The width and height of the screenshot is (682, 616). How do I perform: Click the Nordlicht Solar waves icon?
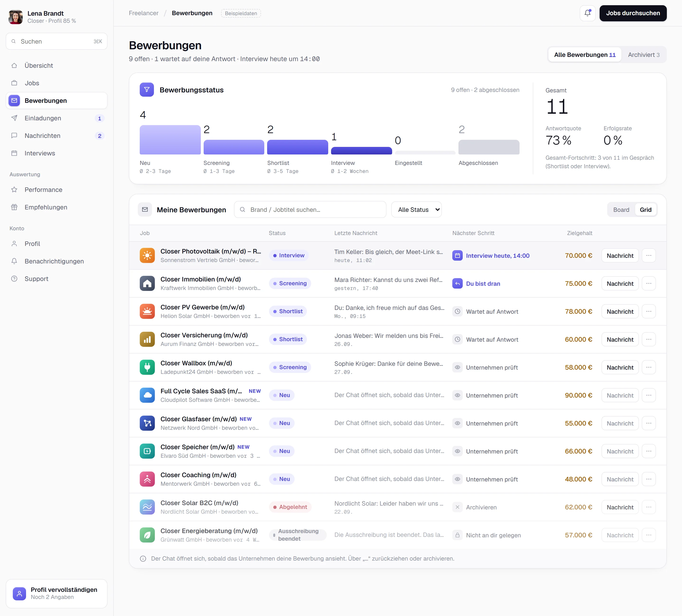tap(147, 507)
